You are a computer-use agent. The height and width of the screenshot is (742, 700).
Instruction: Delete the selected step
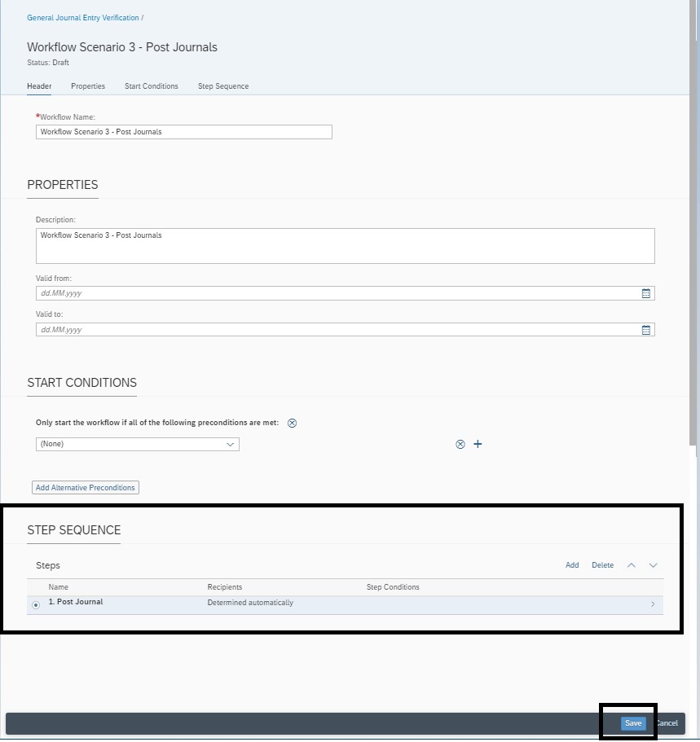pos(602,565)
